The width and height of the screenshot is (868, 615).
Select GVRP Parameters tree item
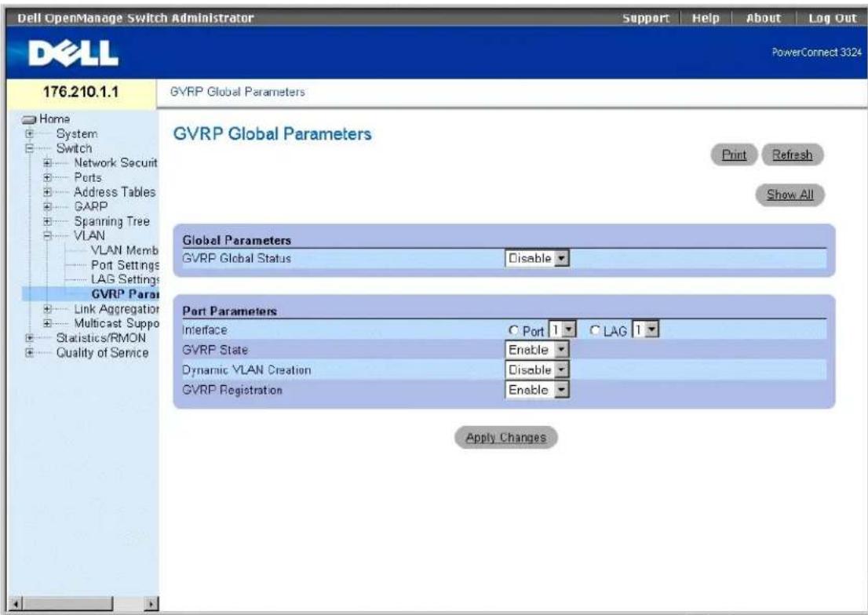[125, 294]
